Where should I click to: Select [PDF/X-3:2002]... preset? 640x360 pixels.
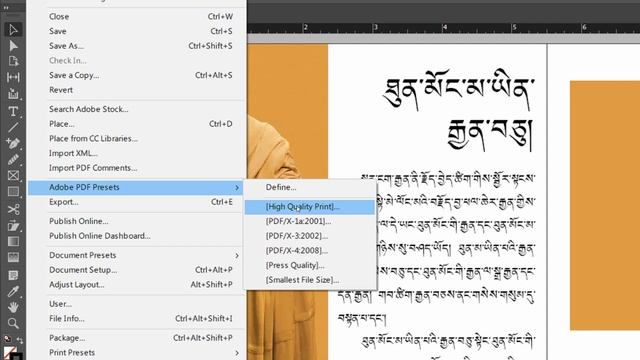coord(310,236)
